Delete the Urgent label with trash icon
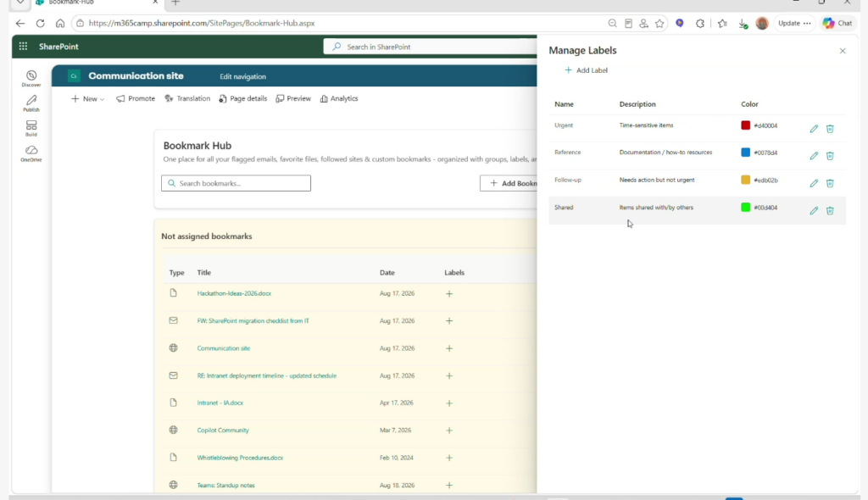Viewport: 868px width, 500px height. [830, 129]
